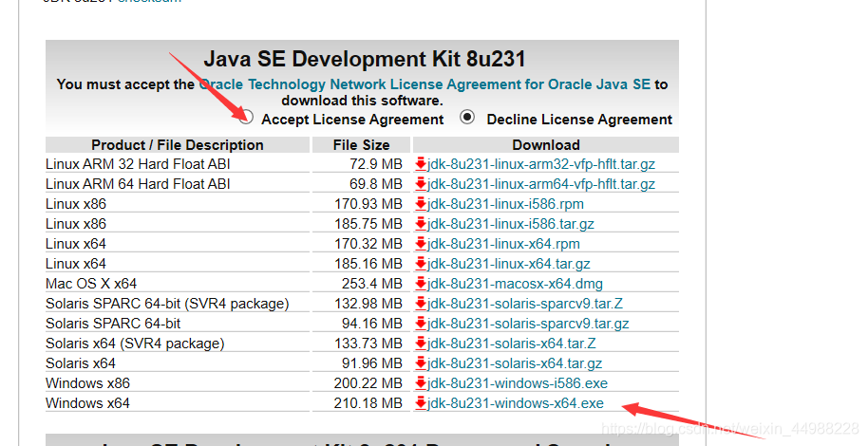Click the Windows x64 row label
The height and width of the screenshot is (446, 868).
88,403
